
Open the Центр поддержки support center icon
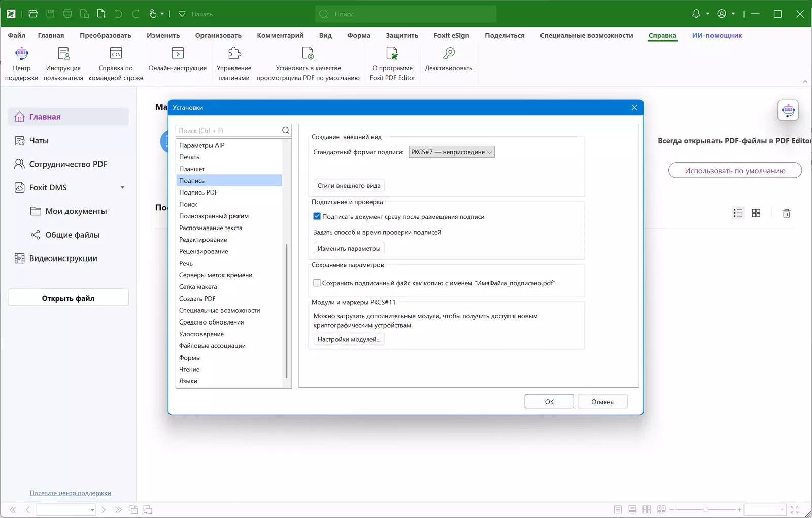coord(21,53)
